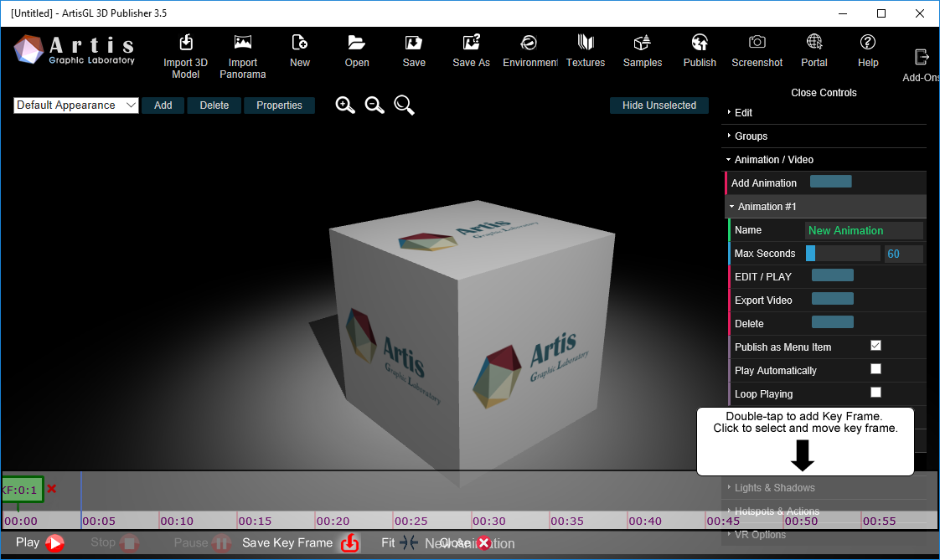Minimize the ArtisGL window
The width and height of the screenshot is (940, 560).
point(843,13)
